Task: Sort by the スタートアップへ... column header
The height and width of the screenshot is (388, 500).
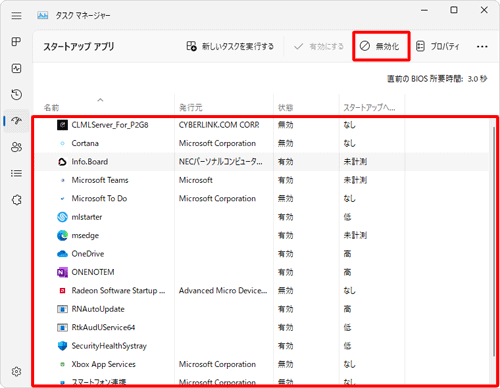Action: click(369, 108)
